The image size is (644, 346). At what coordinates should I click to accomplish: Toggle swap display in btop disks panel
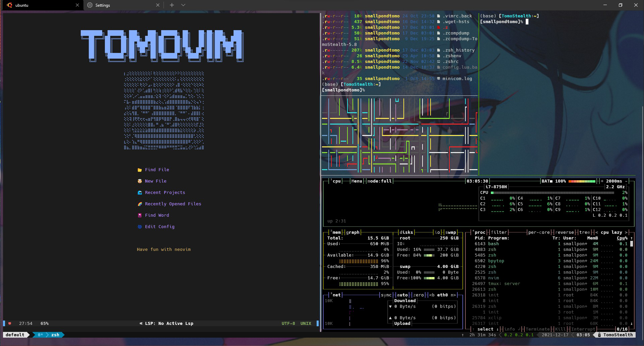pos(451,232)
